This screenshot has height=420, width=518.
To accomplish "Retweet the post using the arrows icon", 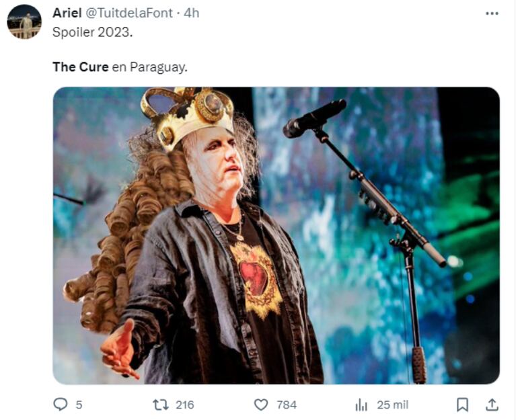I will [x=160, y=405].
